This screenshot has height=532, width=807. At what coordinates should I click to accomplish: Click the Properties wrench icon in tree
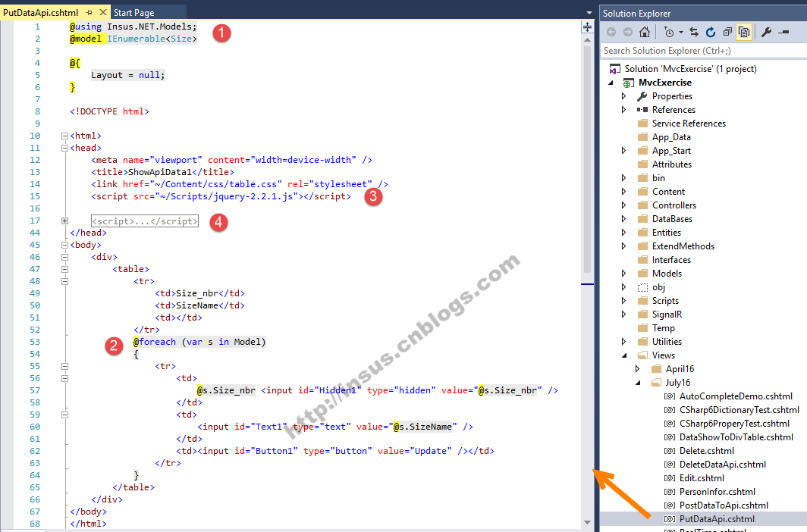tap(642, 96)
